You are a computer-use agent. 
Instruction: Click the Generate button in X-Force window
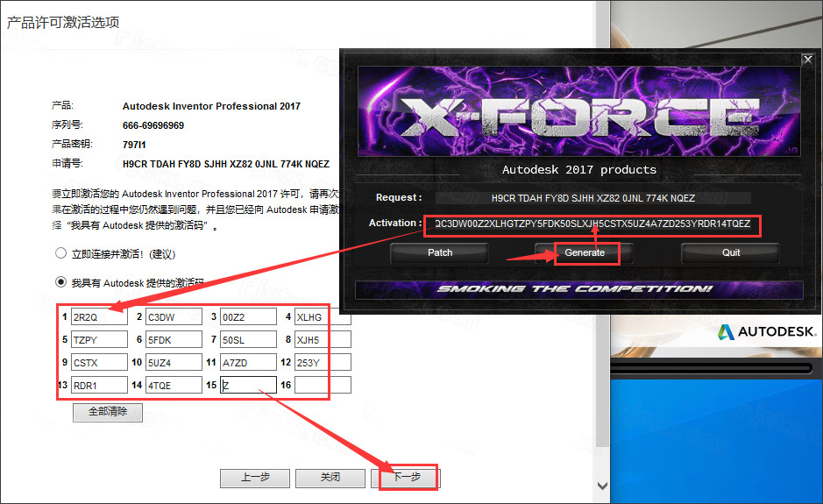[585, 253]
